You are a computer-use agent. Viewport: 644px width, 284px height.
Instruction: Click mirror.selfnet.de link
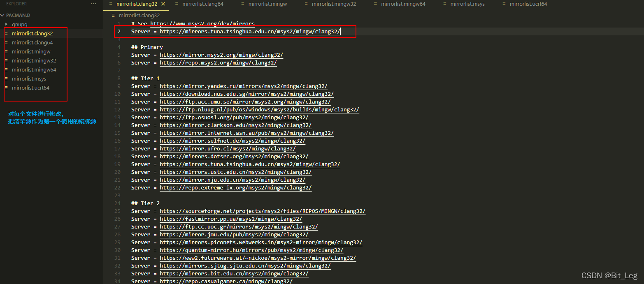coord(232,141)
